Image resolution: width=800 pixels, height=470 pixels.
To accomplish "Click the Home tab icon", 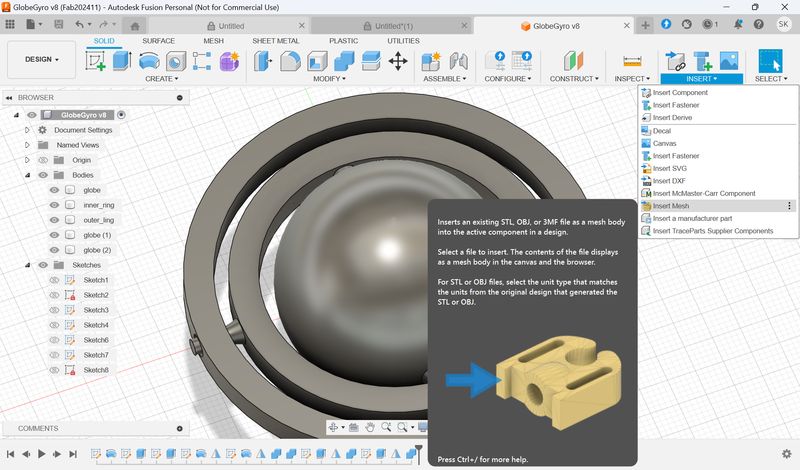I will pos(135,26).
